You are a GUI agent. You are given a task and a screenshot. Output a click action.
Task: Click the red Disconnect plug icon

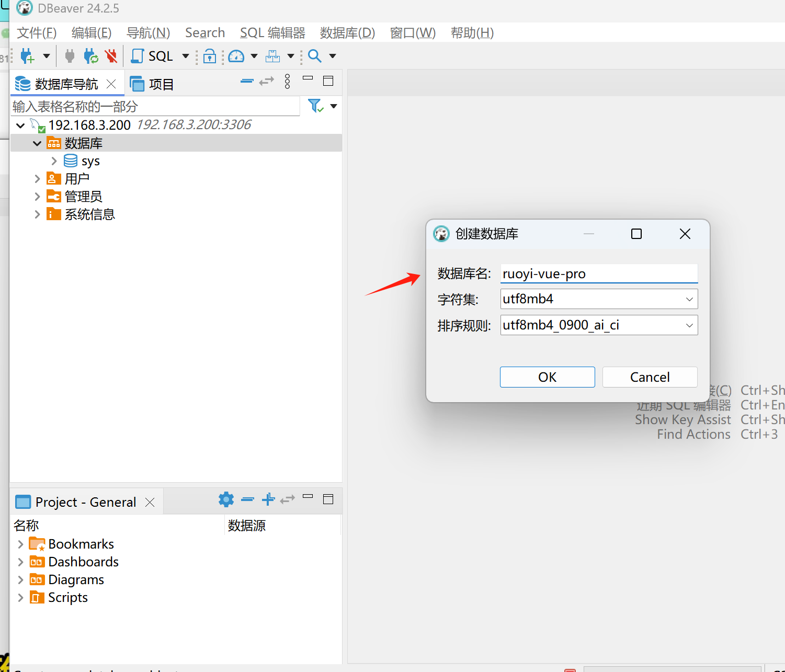tap(111, 56)
